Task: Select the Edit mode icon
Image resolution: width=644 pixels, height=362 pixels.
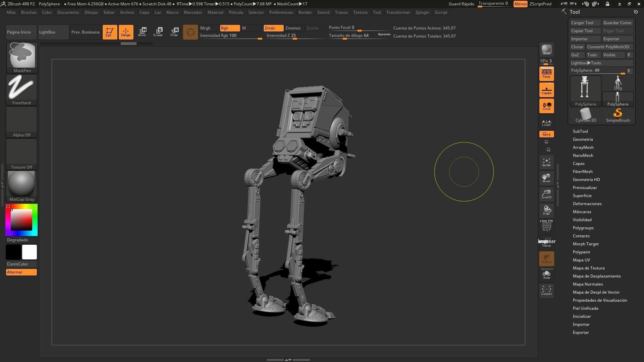Action: coord(110,32)
